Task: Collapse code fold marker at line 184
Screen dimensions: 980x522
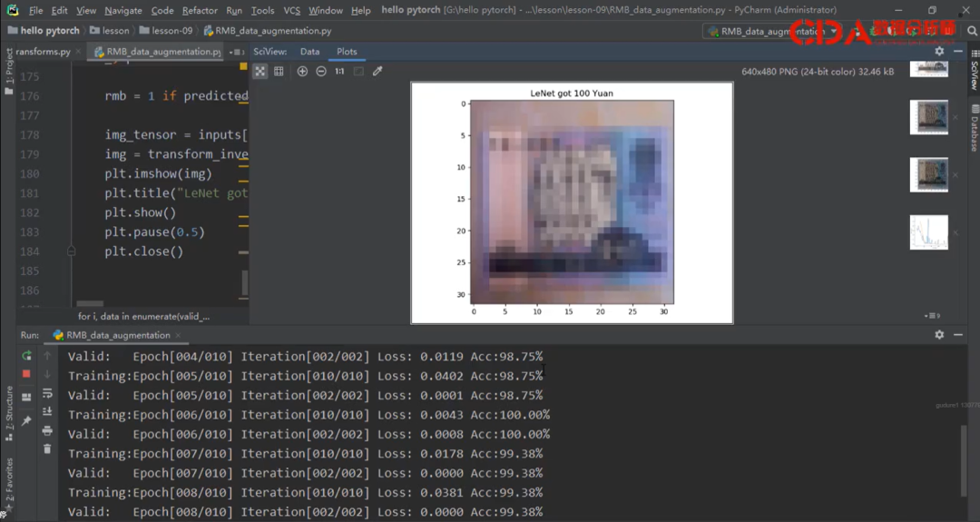Action: tap(72, 251)
